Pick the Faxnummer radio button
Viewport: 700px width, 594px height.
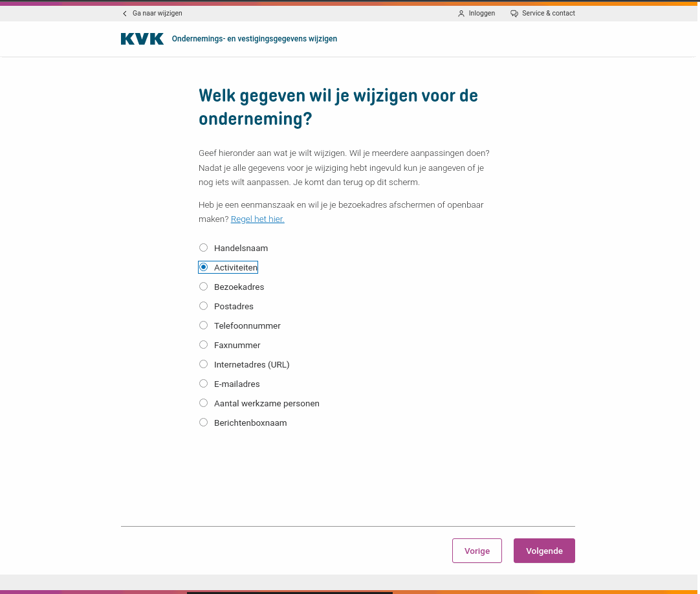pyautogui.click(x=204, y=345)
